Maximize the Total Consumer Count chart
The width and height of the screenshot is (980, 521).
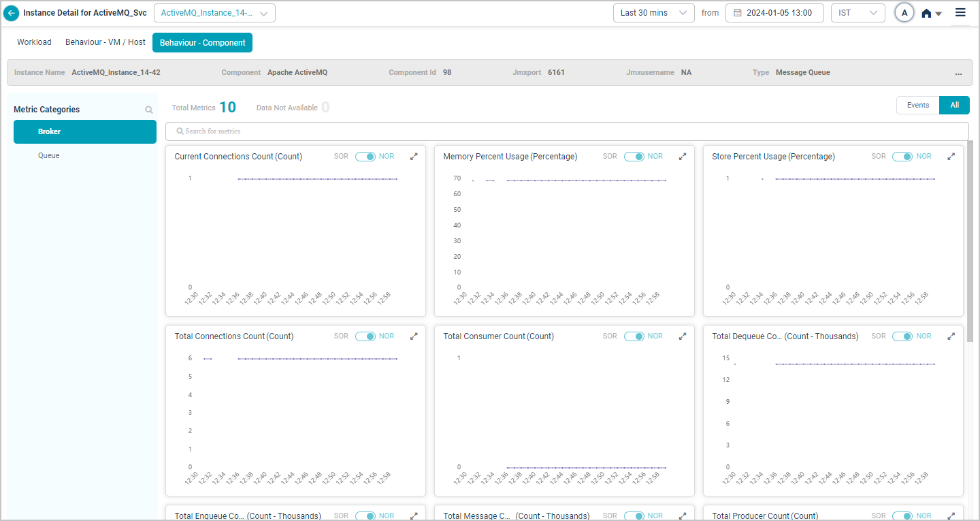coord(683,336)
